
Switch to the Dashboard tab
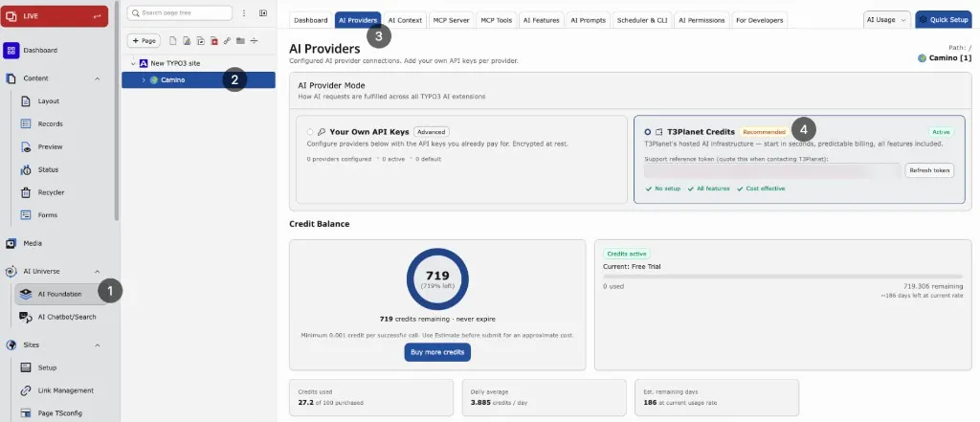click(x=311, y=20)
